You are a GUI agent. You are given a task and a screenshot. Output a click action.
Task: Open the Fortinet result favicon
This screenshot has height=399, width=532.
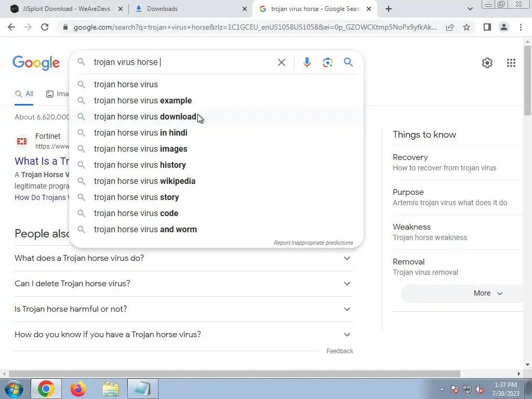22,141
